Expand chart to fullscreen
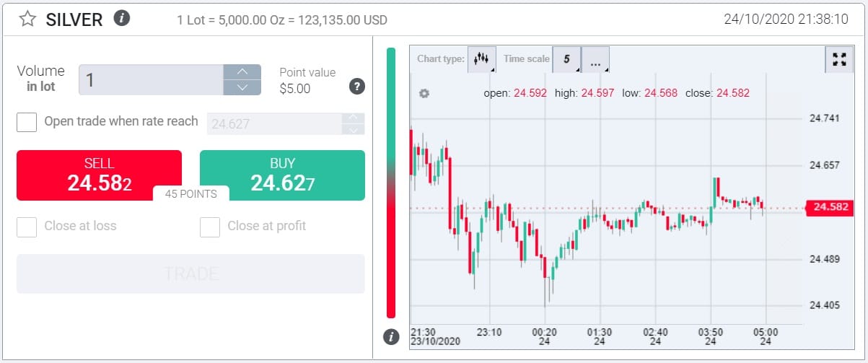Image resolution: width=868 pixels, height=363 pixels. coord(838,59)
